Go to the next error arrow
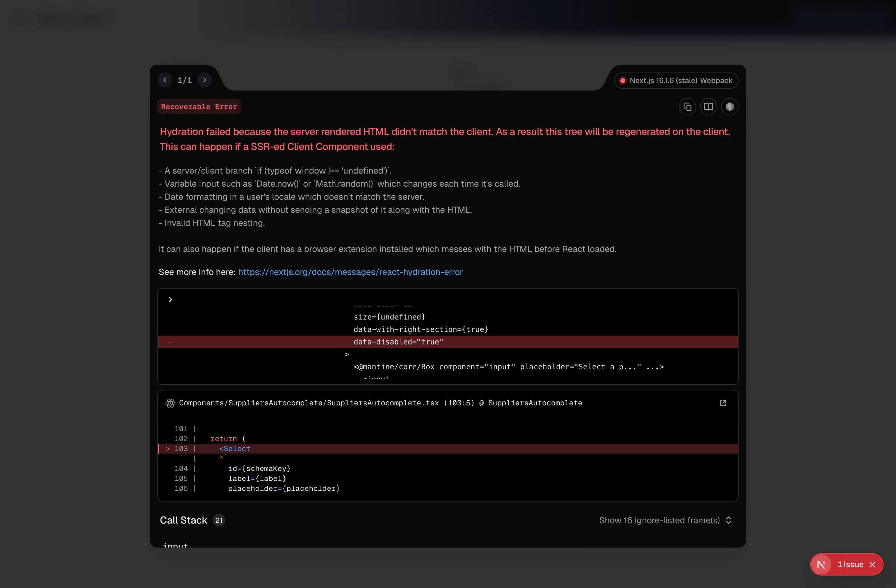 pos(204,80)
